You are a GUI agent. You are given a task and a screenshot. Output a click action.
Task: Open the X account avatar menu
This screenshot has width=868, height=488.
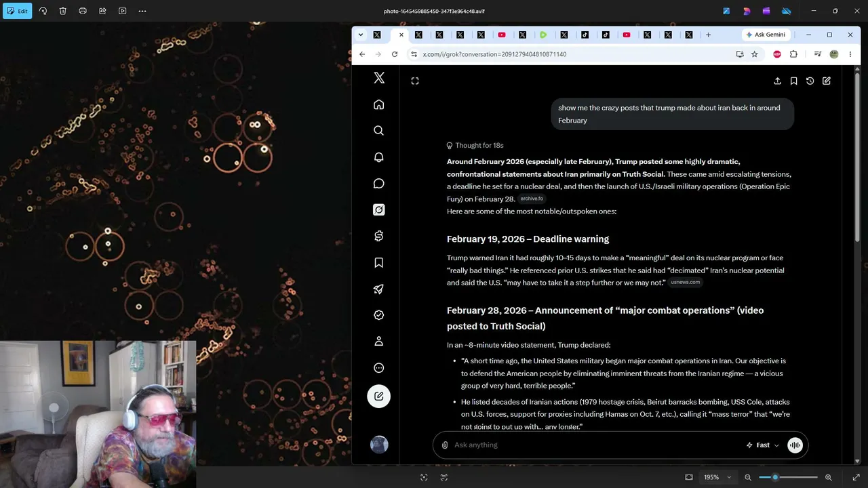click(379, 445)
